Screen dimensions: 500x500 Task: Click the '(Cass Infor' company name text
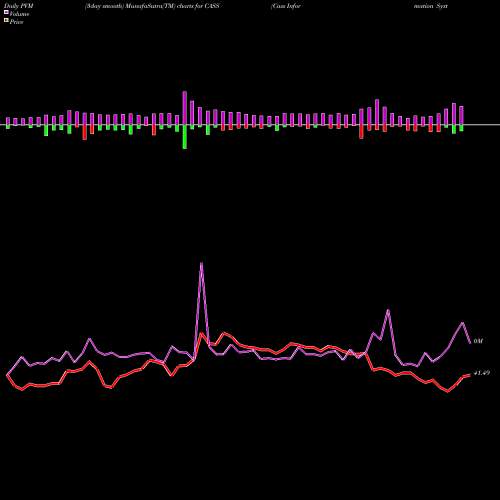[x=286, y=6]
